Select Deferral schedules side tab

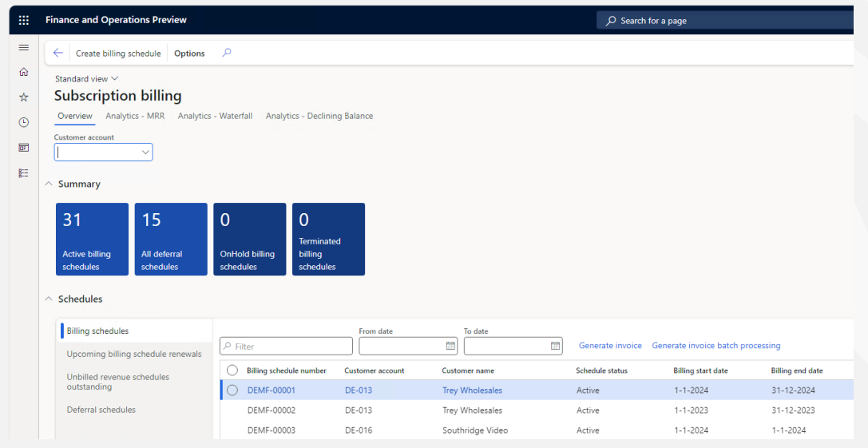[x=135, y=410]
